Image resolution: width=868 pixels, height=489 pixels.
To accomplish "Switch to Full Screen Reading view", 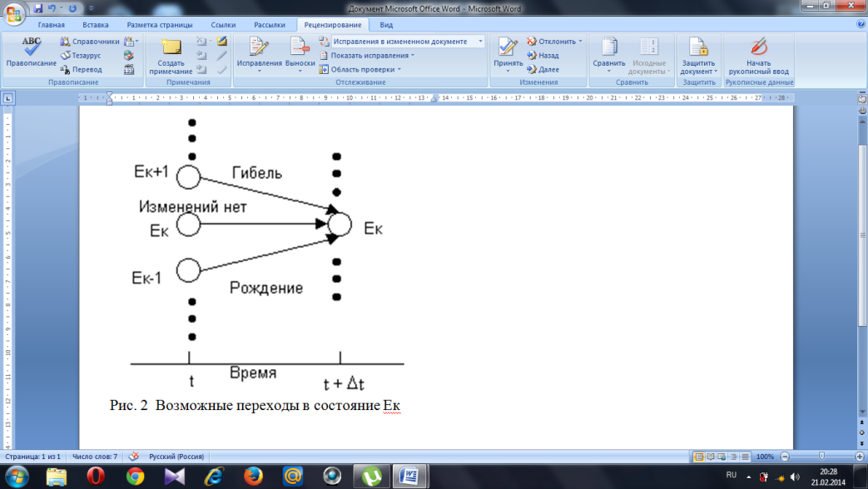I will (x=710, y=457).
